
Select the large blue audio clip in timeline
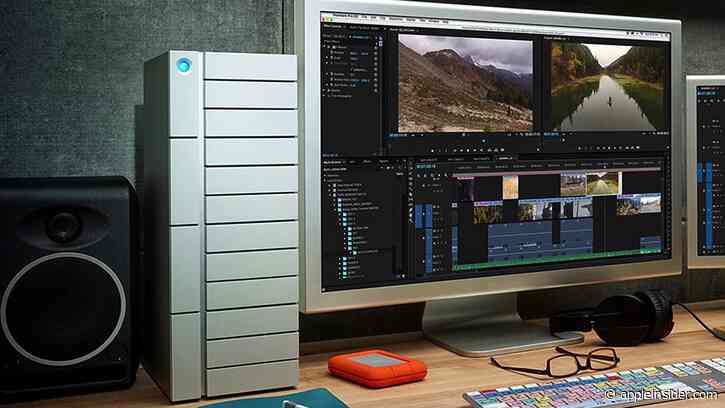(520, 241)
